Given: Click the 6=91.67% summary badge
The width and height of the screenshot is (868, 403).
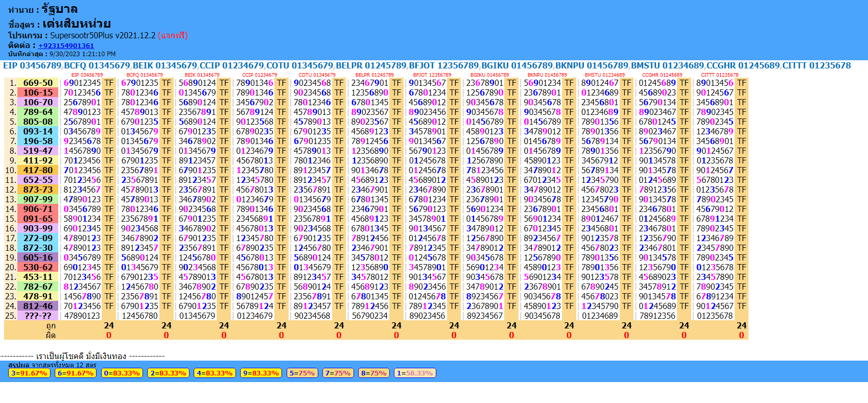Looking at the screenshot, I should coord(76,373).
